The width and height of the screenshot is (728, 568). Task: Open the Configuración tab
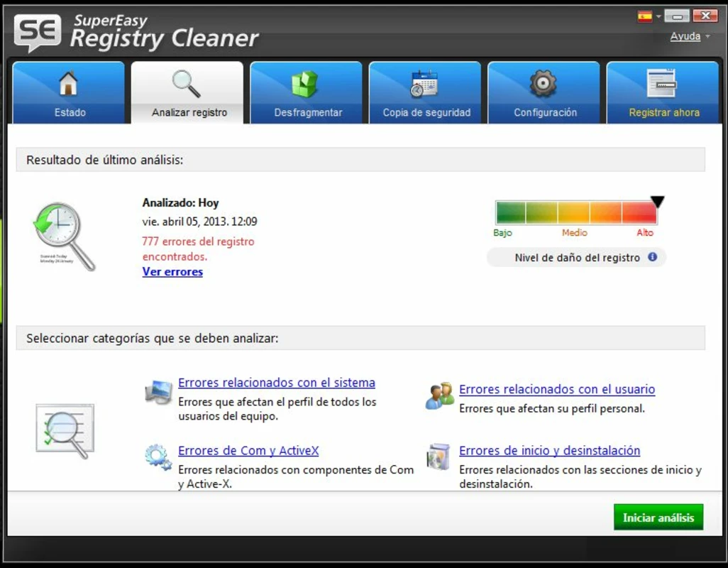point(544,93)
